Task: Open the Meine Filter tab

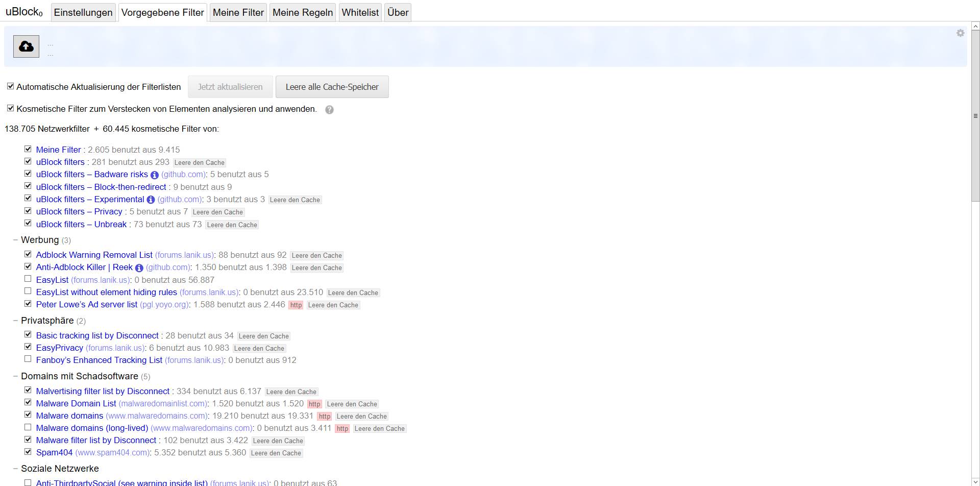Action: point(238,13)
